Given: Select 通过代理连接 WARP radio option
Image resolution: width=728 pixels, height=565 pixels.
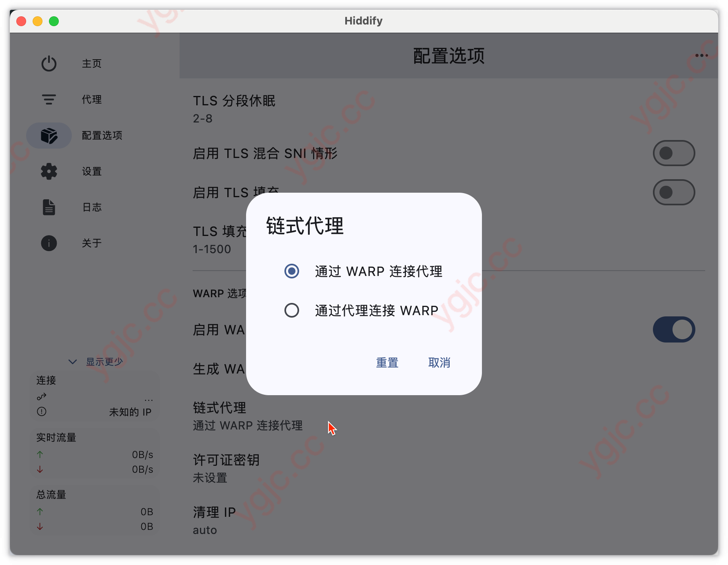Looking at the screenshot, I should tap(291, 311).
